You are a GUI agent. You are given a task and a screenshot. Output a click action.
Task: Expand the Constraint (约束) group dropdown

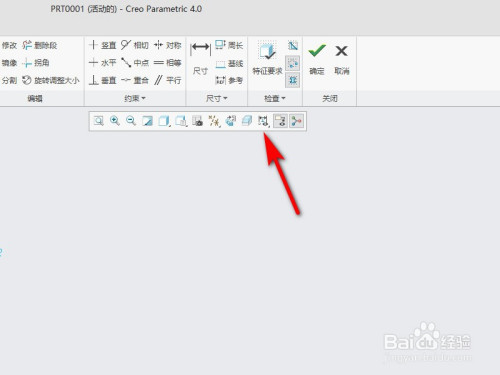pos(135,98)
